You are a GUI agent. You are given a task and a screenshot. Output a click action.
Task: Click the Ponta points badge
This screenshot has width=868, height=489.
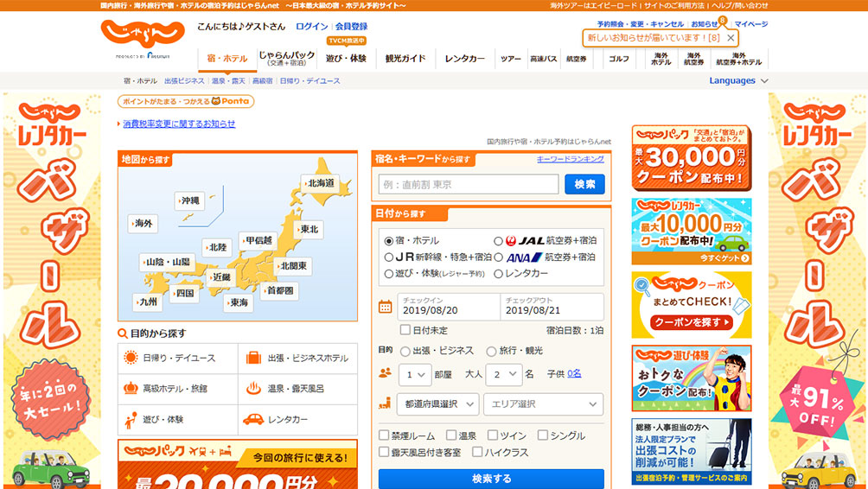[186, 101]
